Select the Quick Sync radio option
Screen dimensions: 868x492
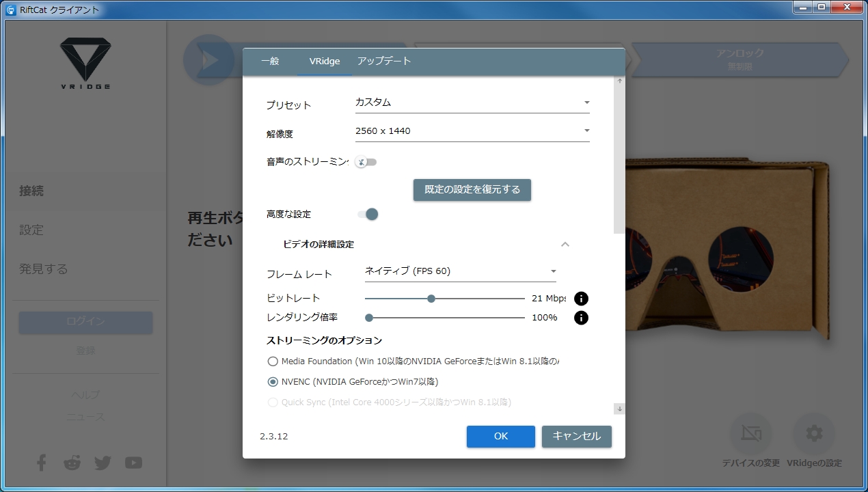273,402
